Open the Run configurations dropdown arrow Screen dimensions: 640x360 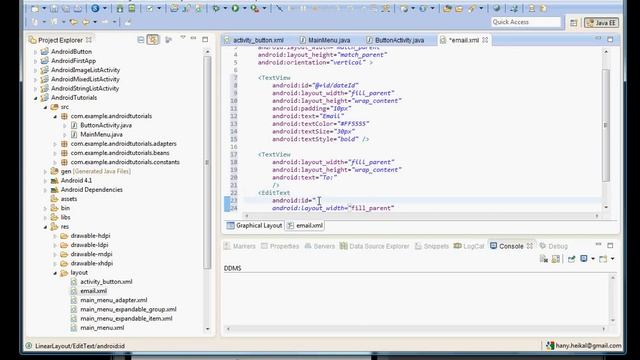pos(245,9)
